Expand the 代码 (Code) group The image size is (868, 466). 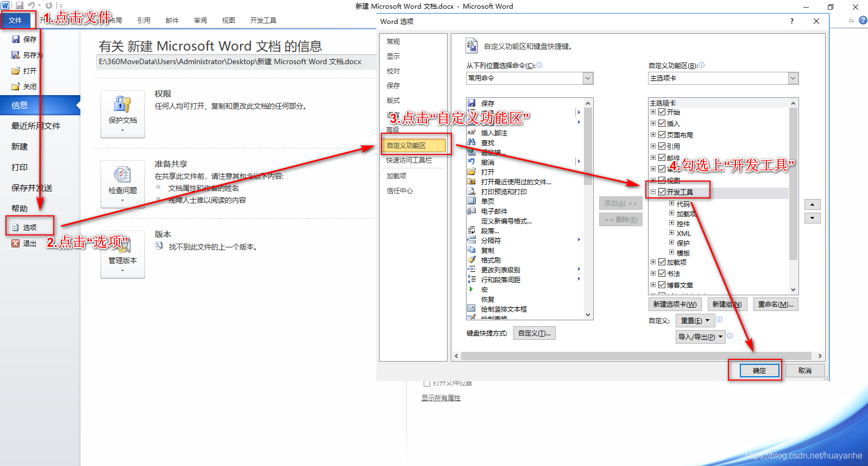pyautogui.click(x=671, y=203)
